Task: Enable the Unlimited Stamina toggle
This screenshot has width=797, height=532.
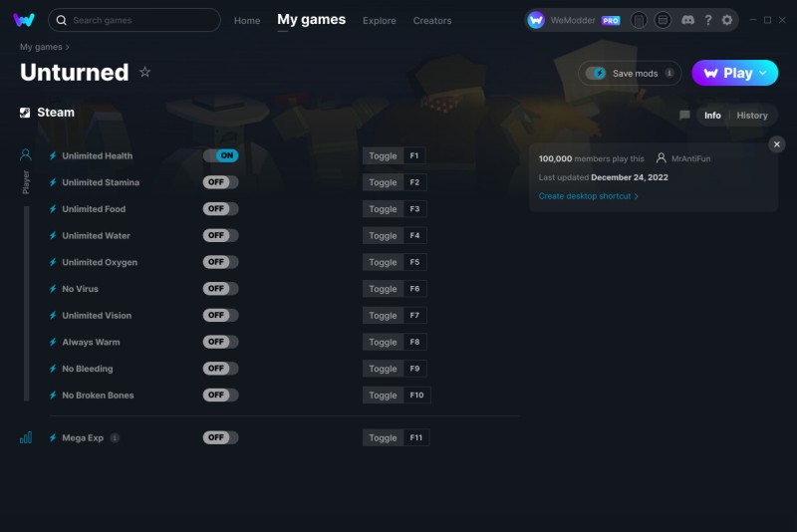Action: pyautogui.click(x=220, y=182)
